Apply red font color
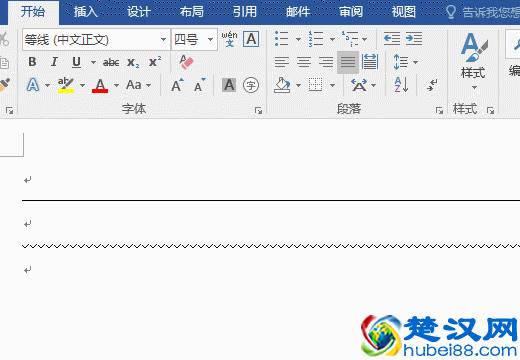This screenshot has height=360, width=520. tap(100, 85)
